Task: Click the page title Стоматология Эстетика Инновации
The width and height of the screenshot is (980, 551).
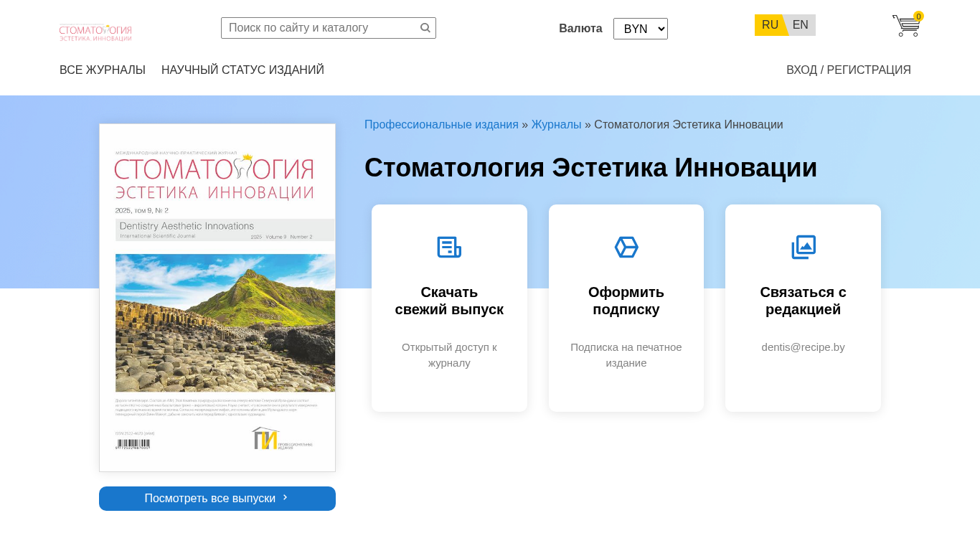Action: tap(590, 168)
